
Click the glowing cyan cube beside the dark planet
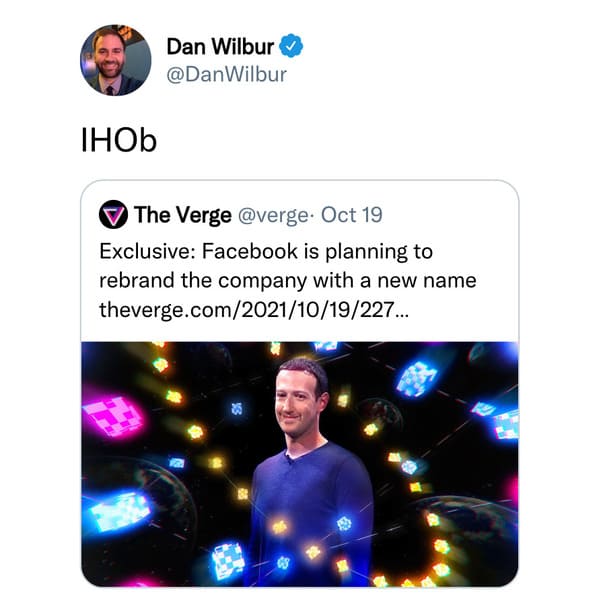[x=120, y=511]
